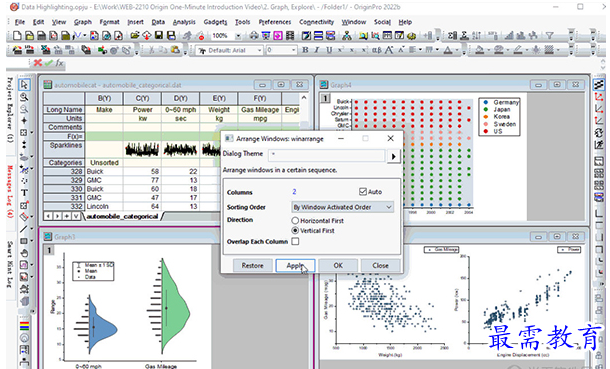This screenshot has height=369, width=610.
Task: Select the Pan hand tool
Action: (24, 253)
